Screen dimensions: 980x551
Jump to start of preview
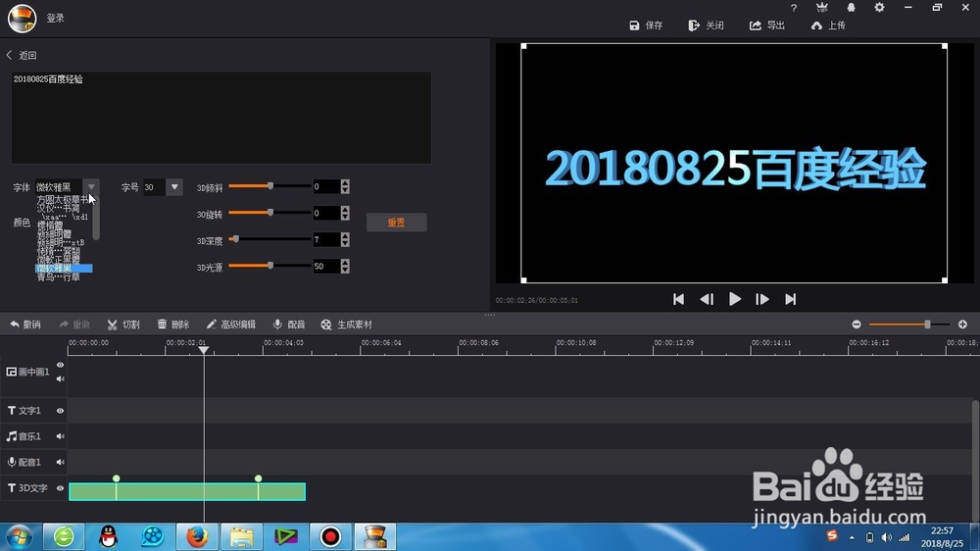[679, 300]
